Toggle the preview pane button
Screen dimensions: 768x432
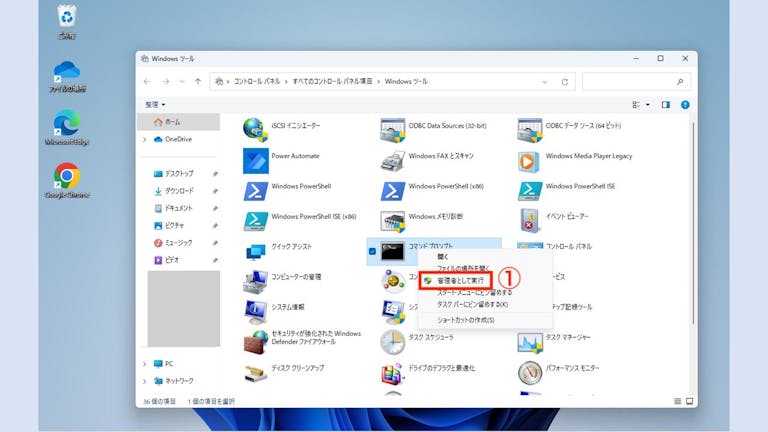coord(665,104)
